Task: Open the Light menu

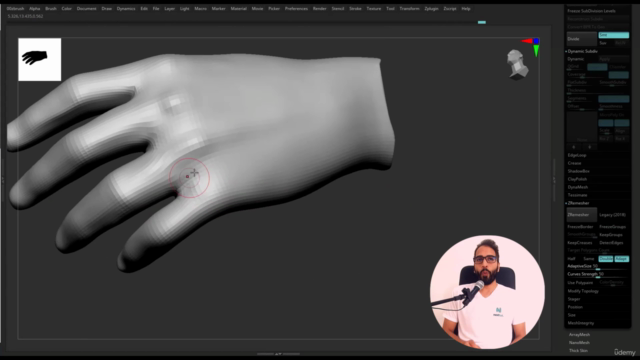Action: [184, 9]
